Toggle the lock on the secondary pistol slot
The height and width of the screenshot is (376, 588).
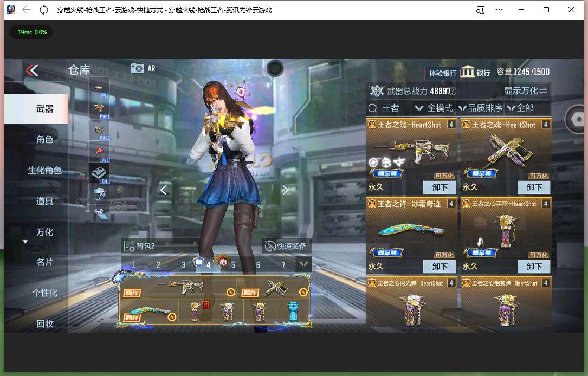303,292
